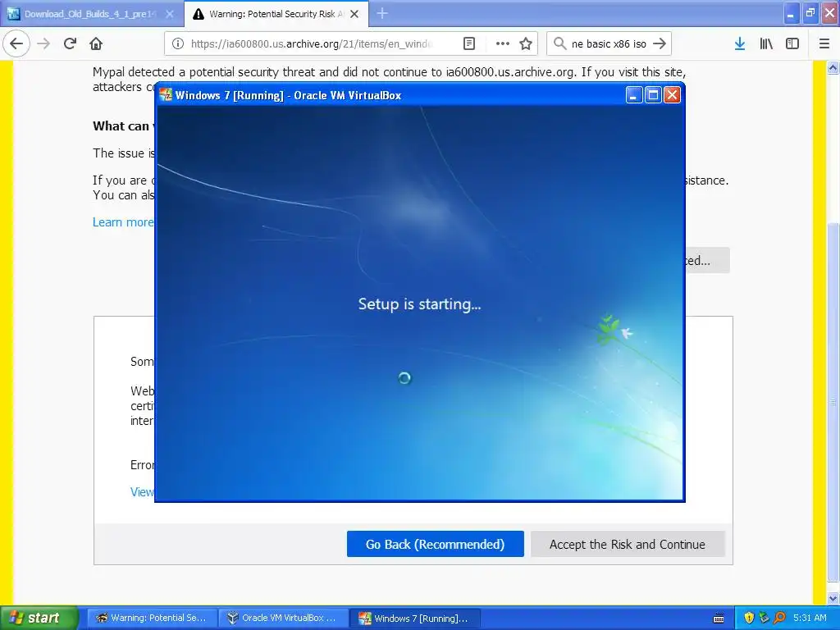Click the vertical scrollbar thumb
This screenshot has height=630, width=840.
(833, 402)
